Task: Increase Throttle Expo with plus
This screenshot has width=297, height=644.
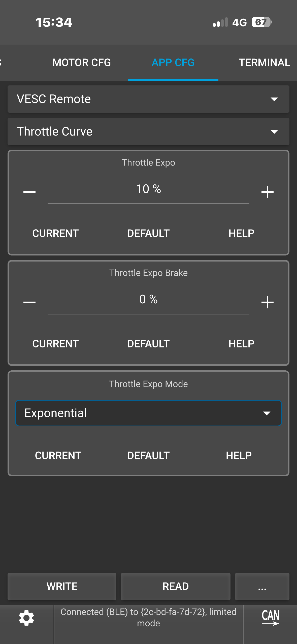Action: pos(267,192)
